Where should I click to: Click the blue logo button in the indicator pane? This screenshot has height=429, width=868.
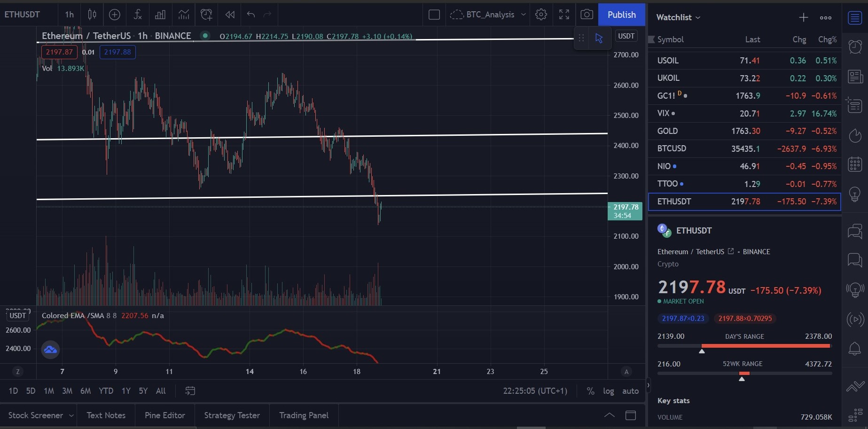pos(50,350)
